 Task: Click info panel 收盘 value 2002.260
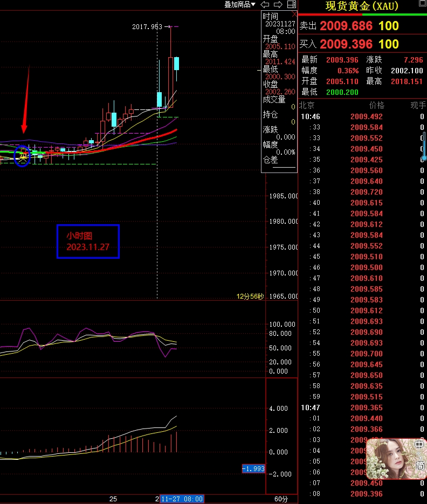click(x=280, y=92)
